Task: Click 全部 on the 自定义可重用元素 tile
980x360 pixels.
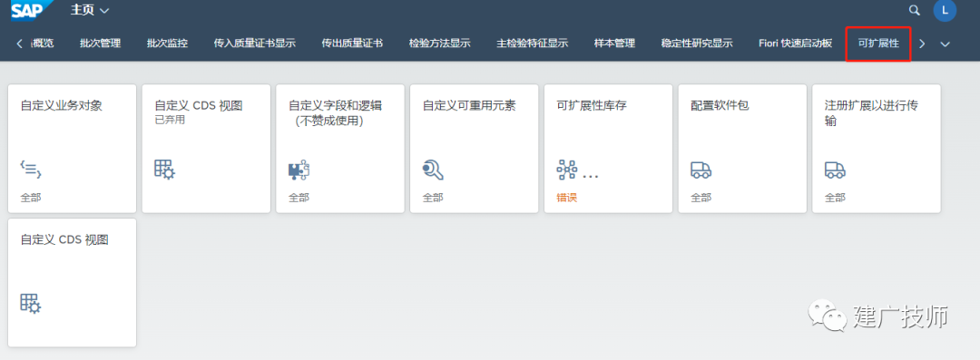Action: click(x=433, y=198)
